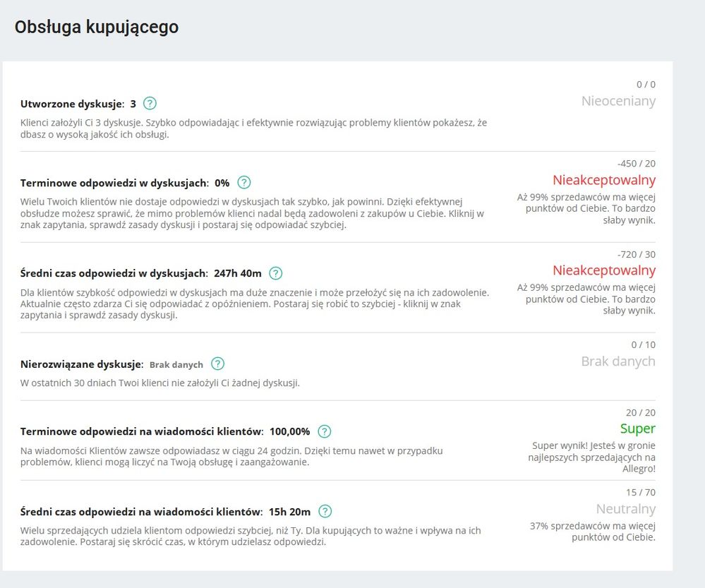Click the Nieakceptowalny rating under -720 / 30
This screenshot has height=588, width=705.
(604, 270)
